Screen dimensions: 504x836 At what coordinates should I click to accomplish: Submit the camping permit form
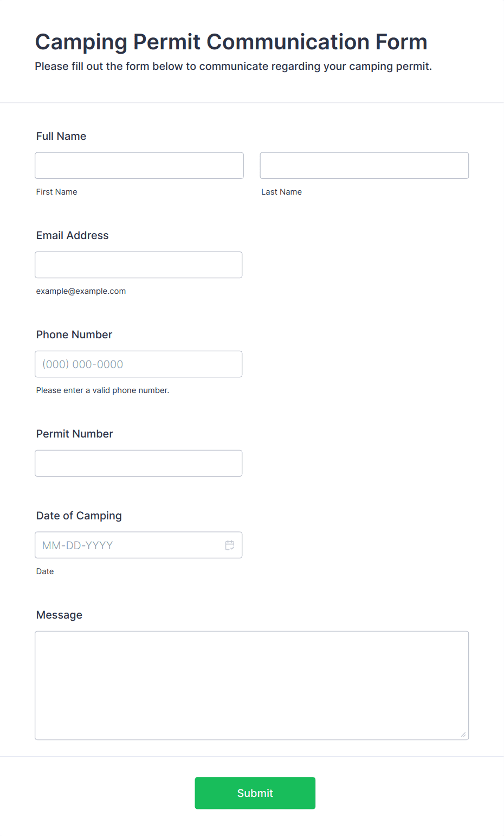tap(255, 793)
